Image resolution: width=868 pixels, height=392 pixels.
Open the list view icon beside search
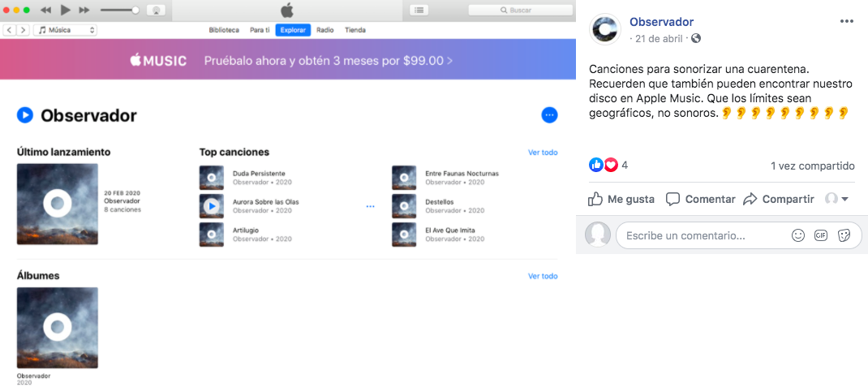coord(419,10)
